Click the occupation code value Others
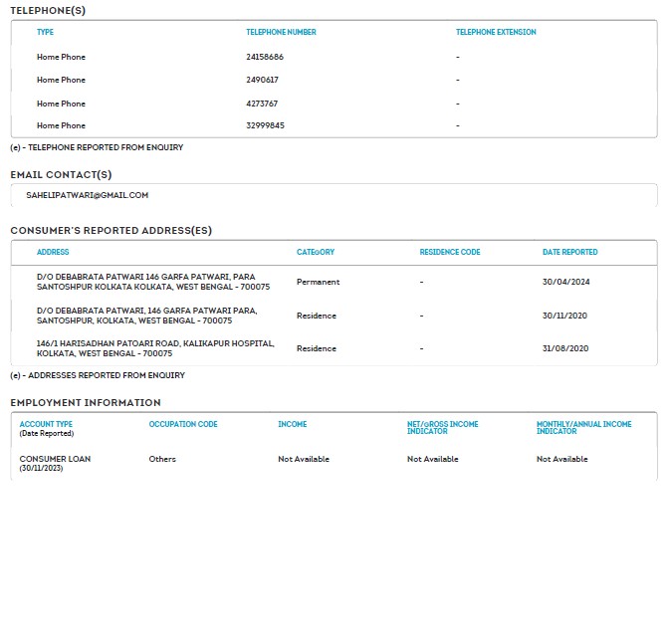 click(x=162, y=459)
